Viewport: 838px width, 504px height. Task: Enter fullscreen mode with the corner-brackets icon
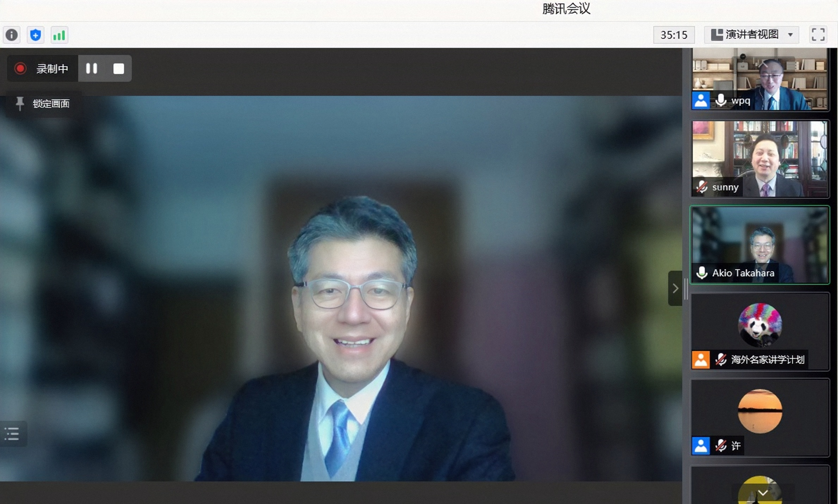tap(818, 35)
